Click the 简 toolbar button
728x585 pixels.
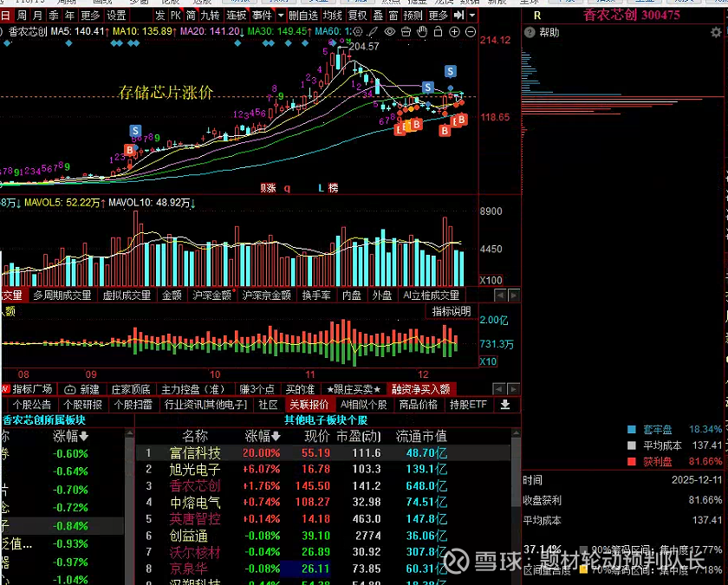[x=192, y=16]
